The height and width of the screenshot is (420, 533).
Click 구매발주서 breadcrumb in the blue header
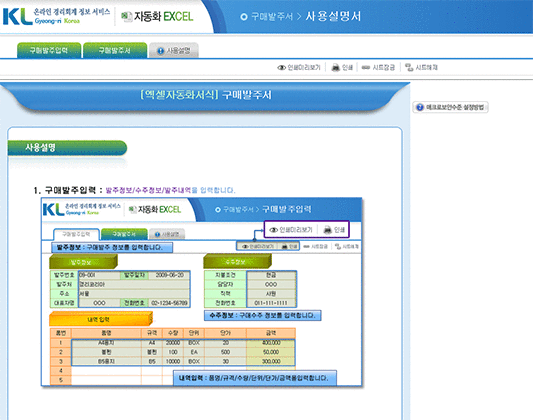272,16
